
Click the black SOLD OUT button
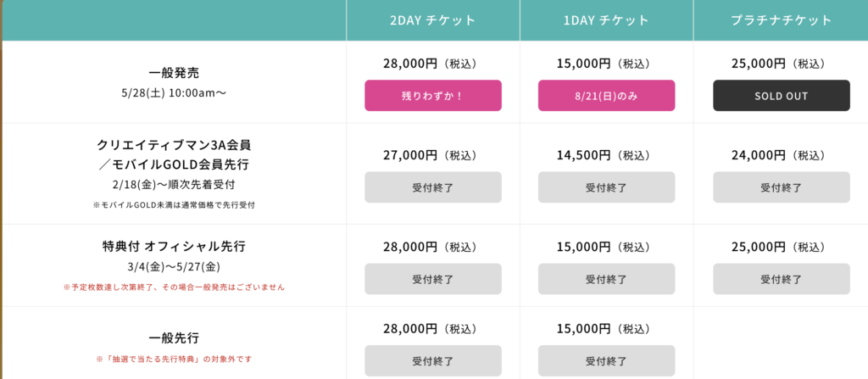(781, 96)
